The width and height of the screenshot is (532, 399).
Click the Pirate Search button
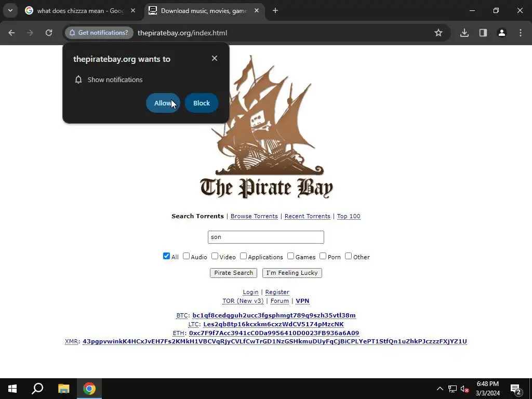coord(233,273)
